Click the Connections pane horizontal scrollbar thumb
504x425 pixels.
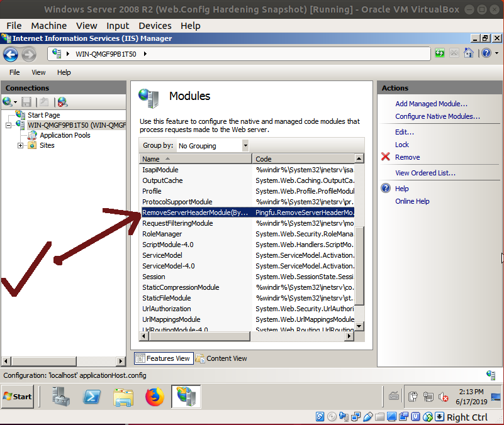44,361
